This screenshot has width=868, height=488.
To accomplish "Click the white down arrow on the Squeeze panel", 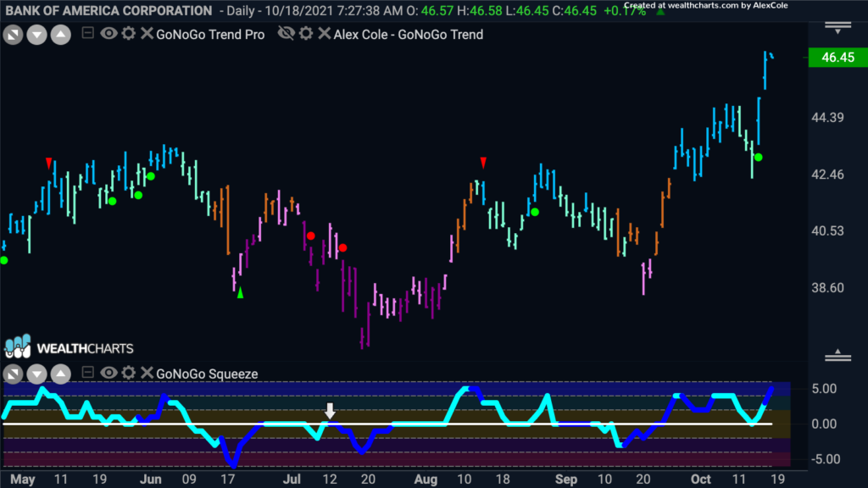I will pyautogui.click(x=330, y=411).
